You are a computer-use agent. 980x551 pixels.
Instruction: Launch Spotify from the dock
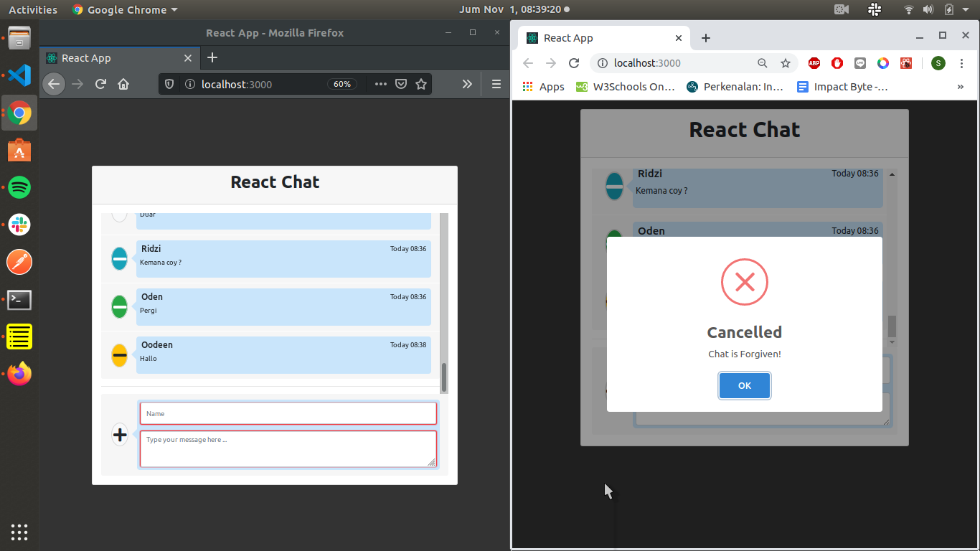click(19, 188)
